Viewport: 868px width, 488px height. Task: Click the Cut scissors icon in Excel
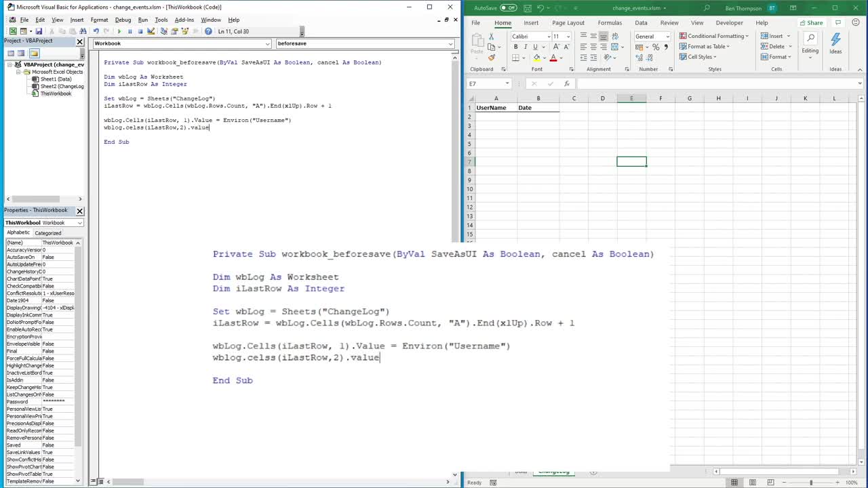pyautogui.click(x=492, y=36)
